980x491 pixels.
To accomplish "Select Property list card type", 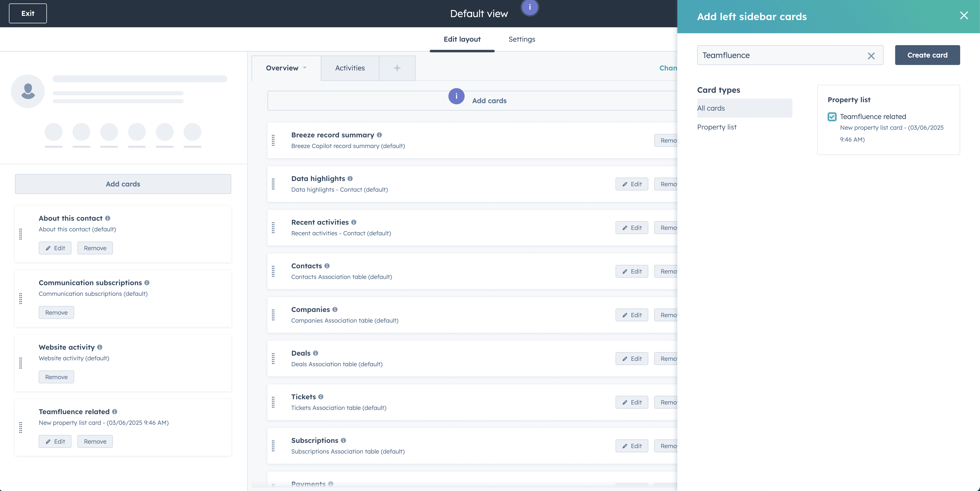I will [x=716, y=127].
